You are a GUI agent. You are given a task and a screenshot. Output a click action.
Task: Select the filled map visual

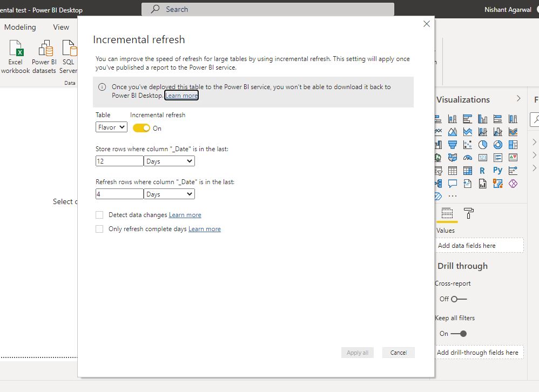(x=453, y=158)
